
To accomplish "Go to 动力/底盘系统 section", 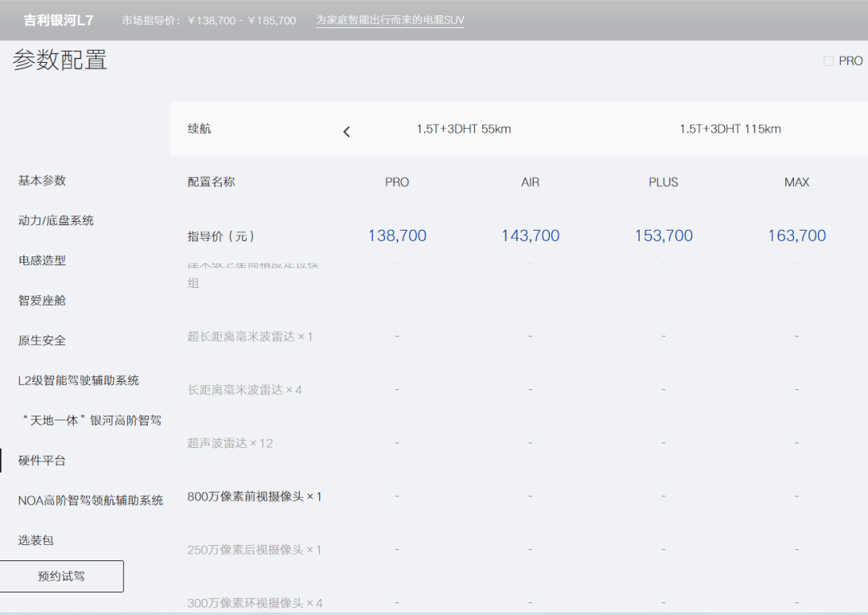I will [56, 220].
